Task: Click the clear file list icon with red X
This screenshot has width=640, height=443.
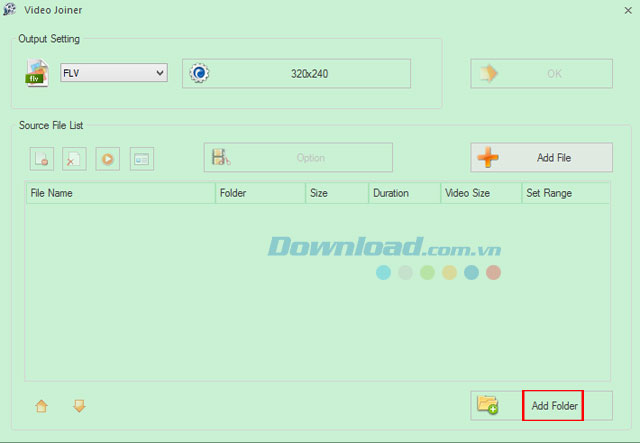Action: (74, 159)
